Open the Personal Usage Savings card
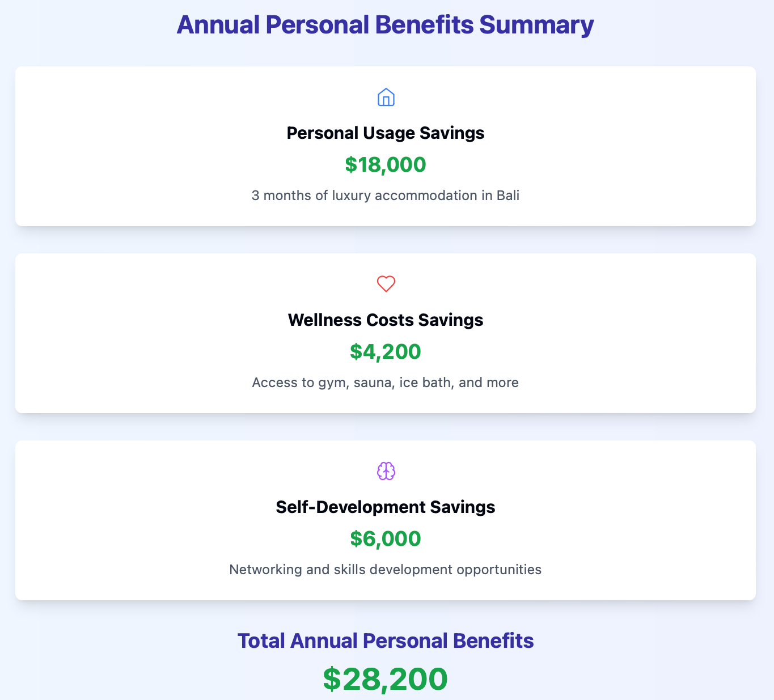This screenshot has width=774, height=700. 386,146
